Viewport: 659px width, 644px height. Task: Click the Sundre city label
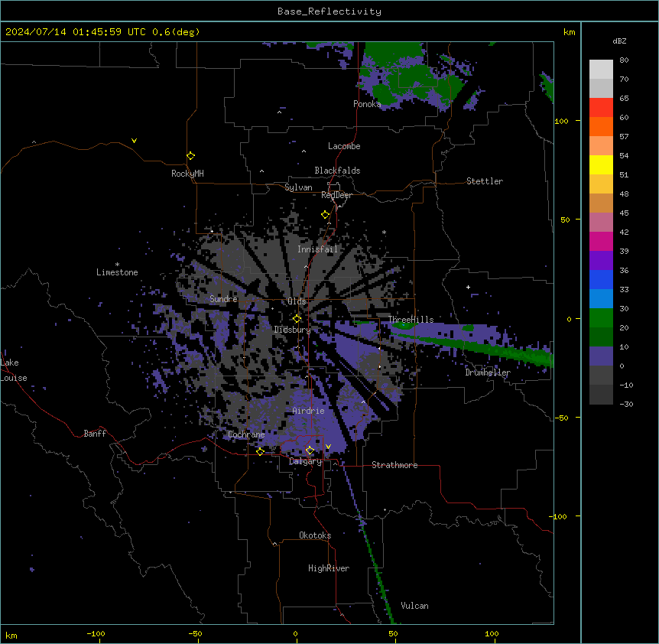pyautogui.click(x=223, y=299)
